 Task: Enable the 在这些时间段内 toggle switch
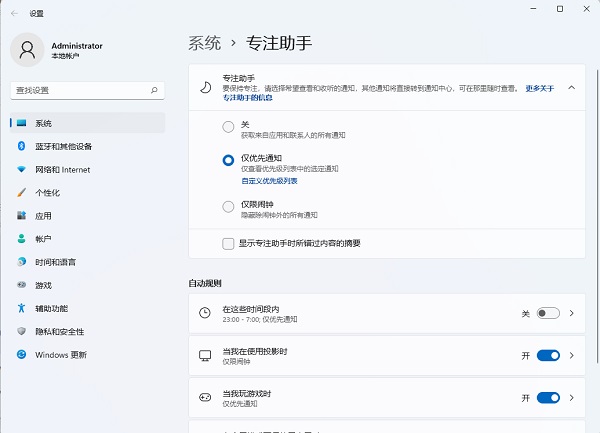coord(547,313)
